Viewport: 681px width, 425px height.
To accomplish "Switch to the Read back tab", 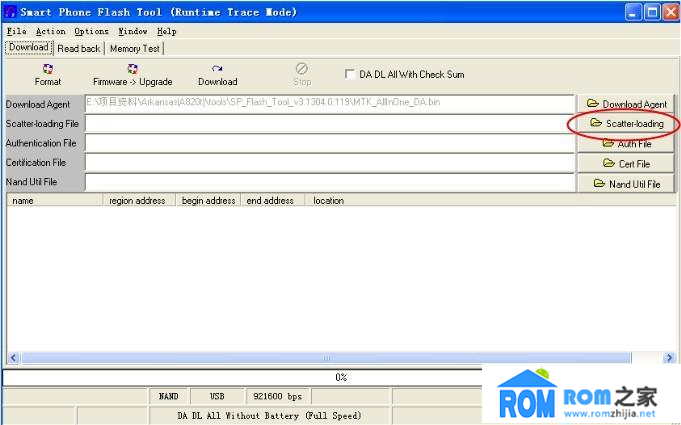I will [x=79, y=48].
